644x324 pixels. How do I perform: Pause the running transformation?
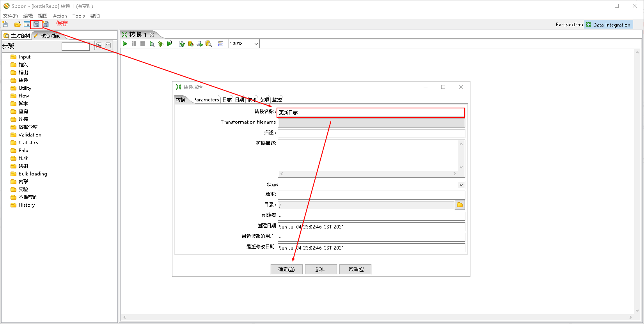click(134, 44)
